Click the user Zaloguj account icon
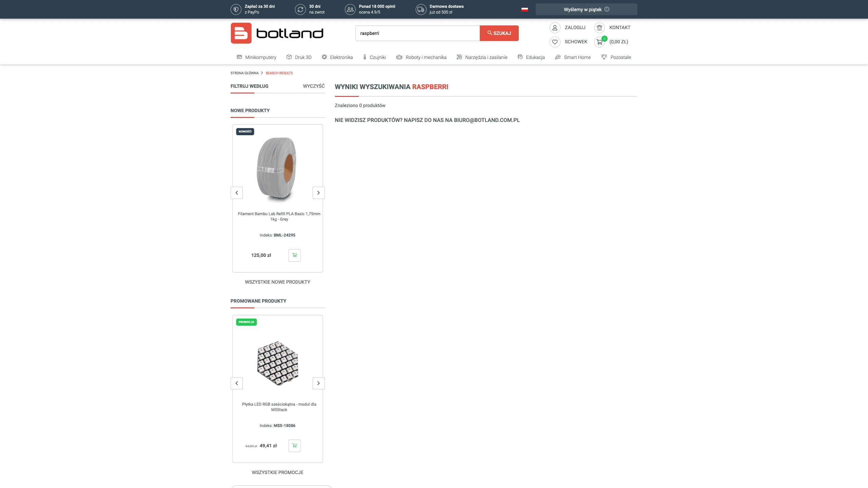 (x=555, y=28)
